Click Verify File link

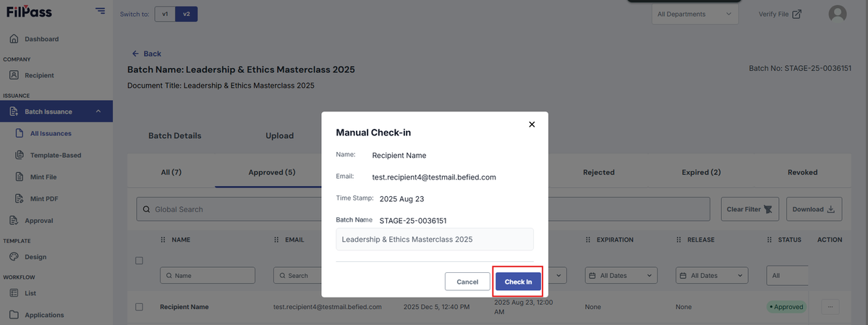779,14
